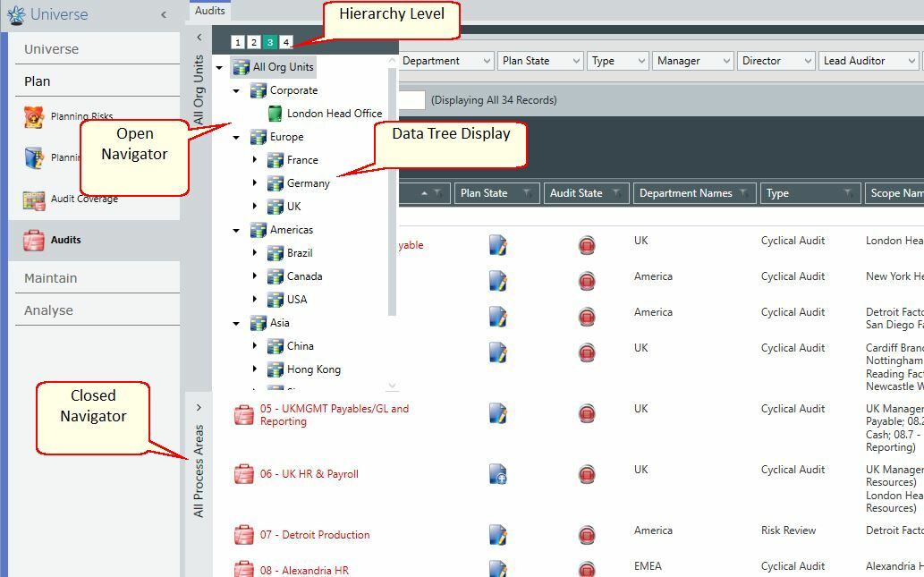Click plan state icon in Detroit Production row
Viewport: 924px width, 577px height.
click(498, 535)
